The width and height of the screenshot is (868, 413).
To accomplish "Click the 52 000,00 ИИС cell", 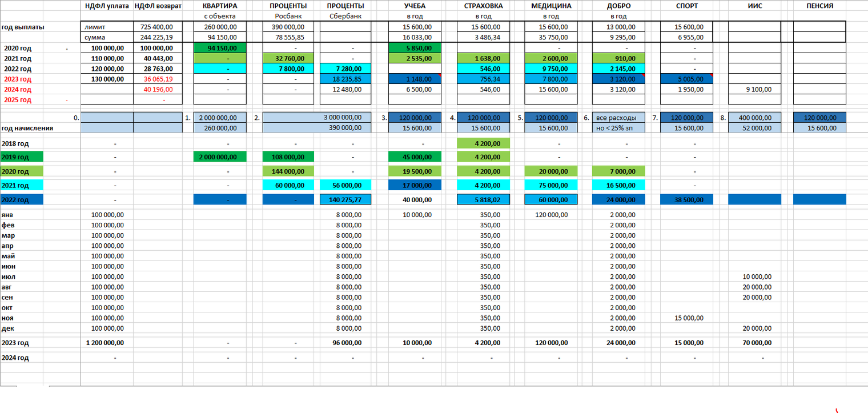I will 754,128.
